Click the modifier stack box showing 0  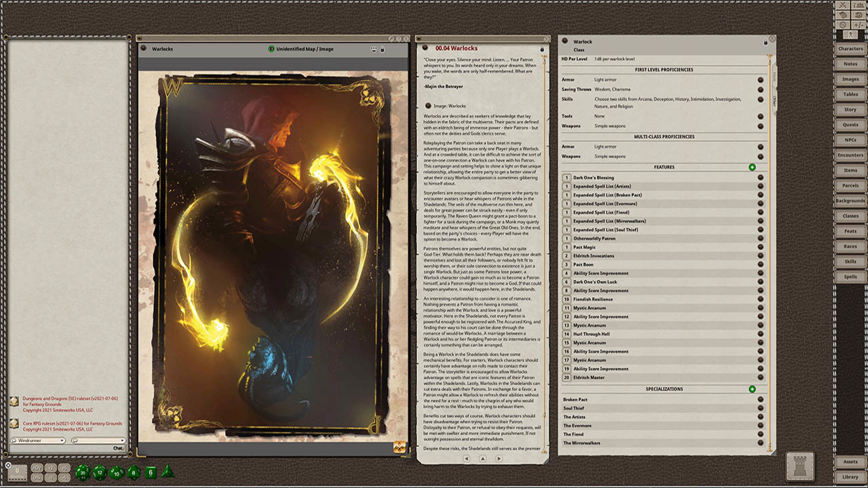click(18, 472)
